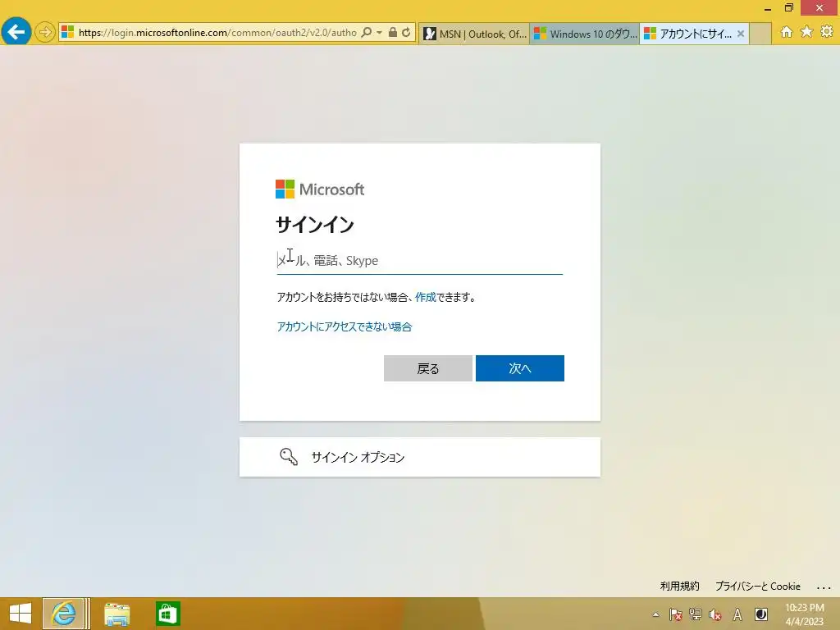The height and width of the screenshot is (630, 840).
Task: Click the 作成 link to create an account
Action: (x=426, y=297)
